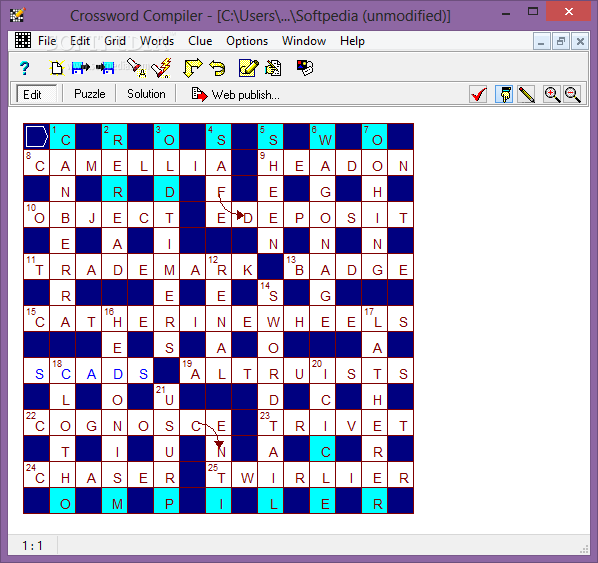Click the Web publish... button
Viewport: 598px width, 563px height.
click(236, 94)
